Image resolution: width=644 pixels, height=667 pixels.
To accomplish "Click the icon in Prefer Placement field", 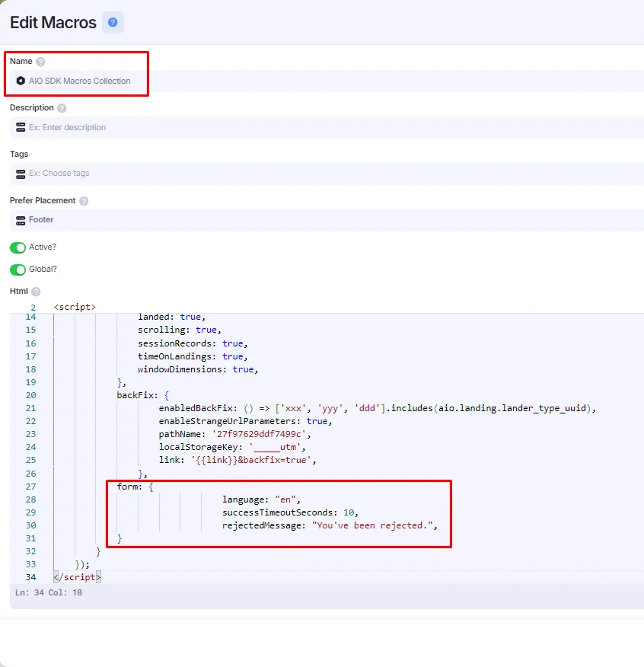I will (x=21, y=220).
